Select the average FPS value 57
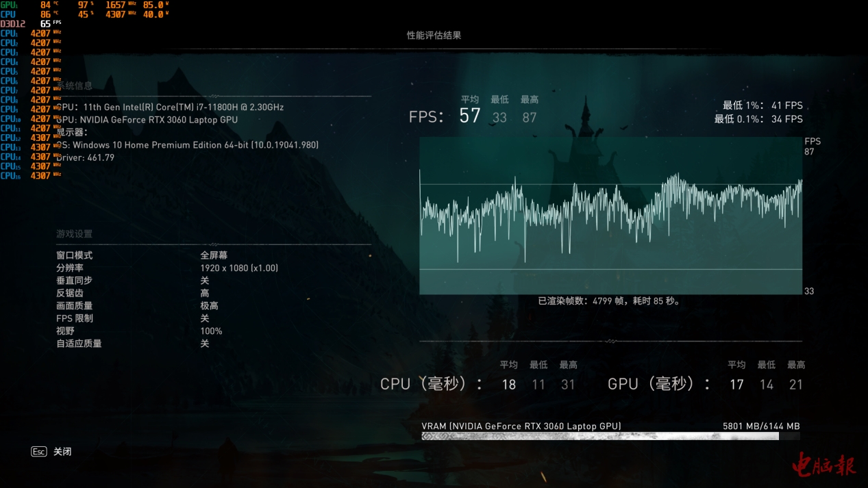Viewport: 868px width, 488px height. point(470,116)
